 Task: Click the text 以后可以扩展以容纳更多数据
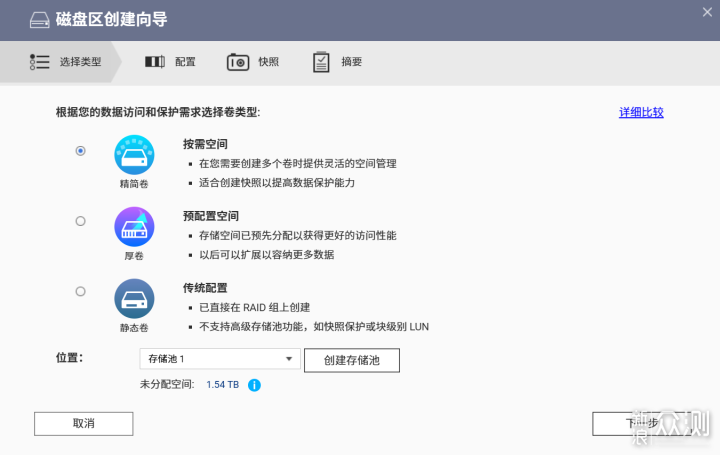point(266,254)
